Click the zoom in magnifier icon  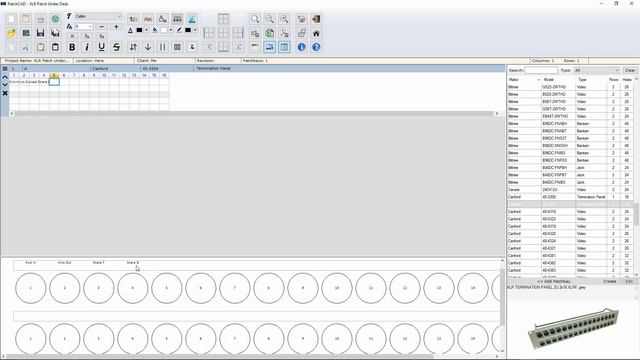(284, 19)
